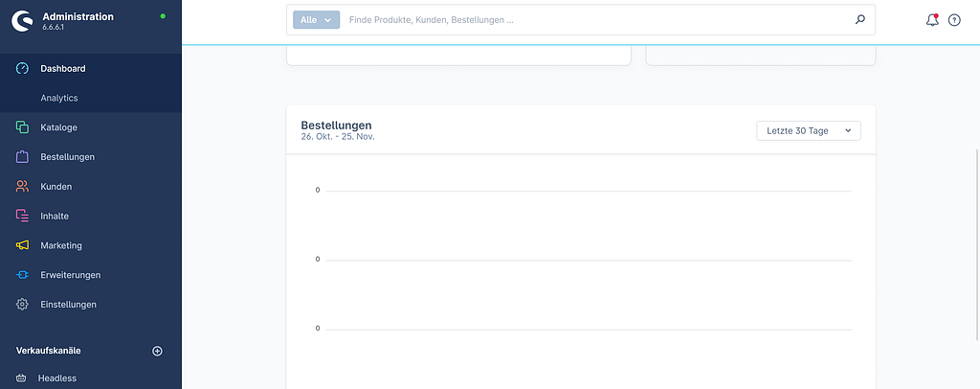Add a new Verkaufskanal with plus icon
Image resolution: width=980 pixels, height=389 pixels.
tap(158, 351)
